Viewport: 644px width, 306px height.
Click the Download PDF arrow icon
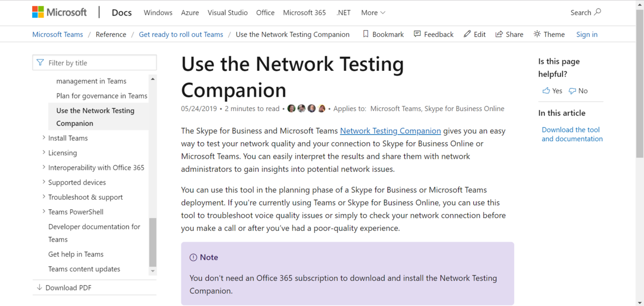click(39, 287)
